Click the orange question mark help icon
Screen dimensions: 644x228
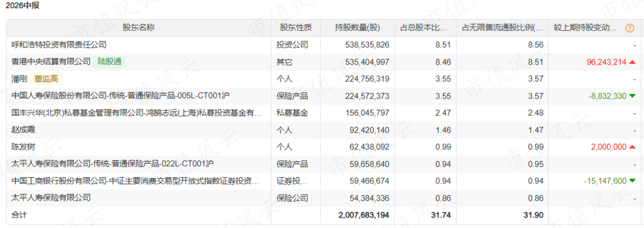click(x=629, y=28)
